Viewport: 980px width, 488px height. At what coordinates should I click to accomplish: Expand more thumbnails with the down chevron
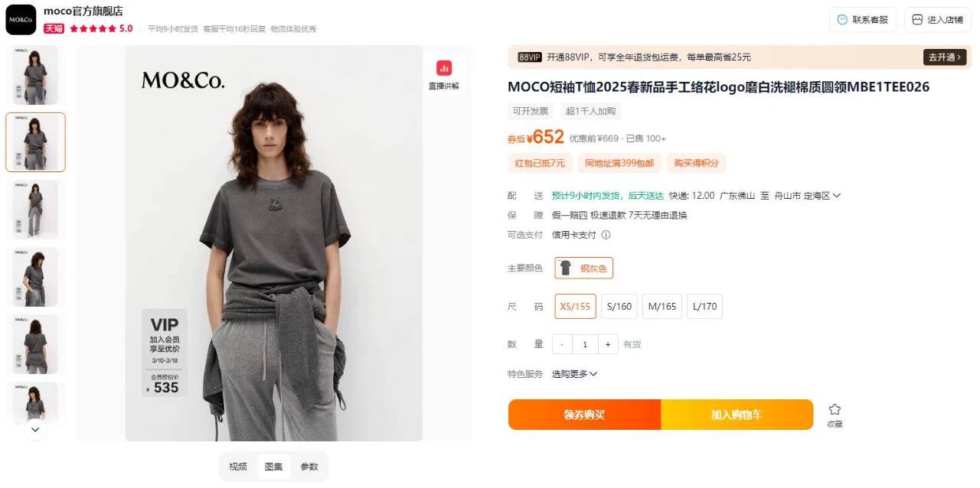click(36, 430)
